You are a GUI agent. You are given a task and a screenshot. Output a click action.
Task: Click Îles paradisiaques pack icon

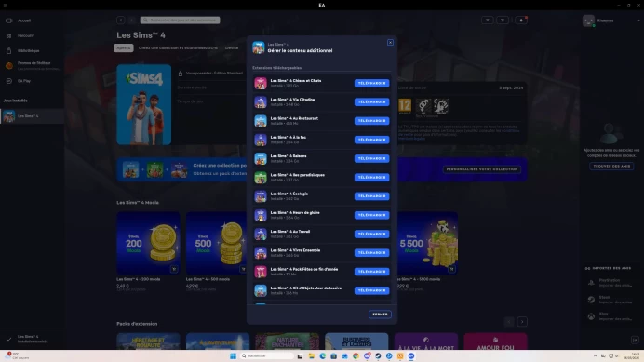(x=261, y=178)
